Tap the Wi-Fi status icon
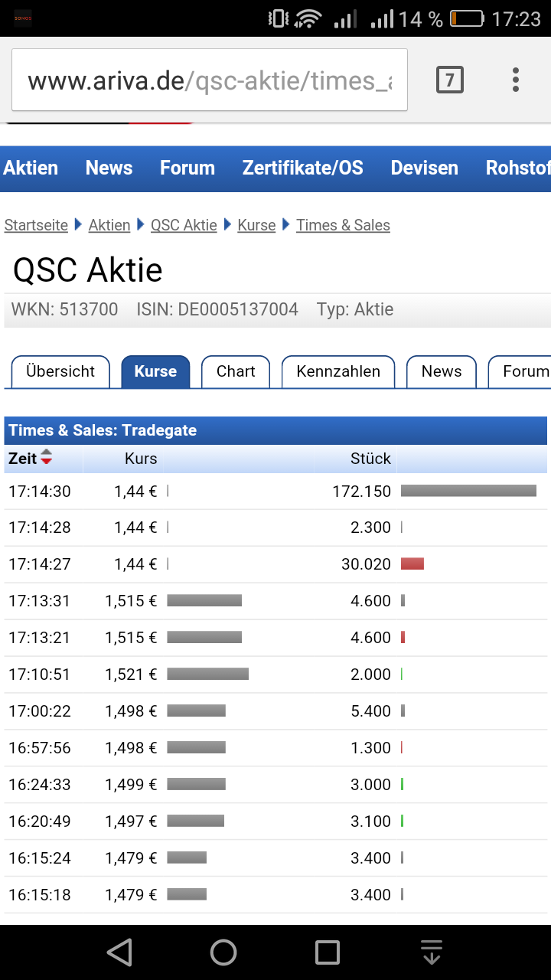The width and height of the screenshot is (551, 980). coord(305,18)
